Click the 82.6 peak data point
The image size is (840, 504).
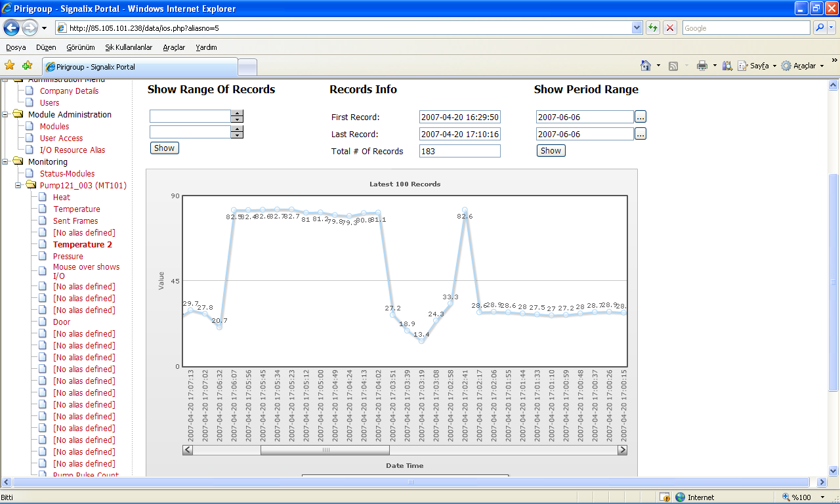pos(465,211)
